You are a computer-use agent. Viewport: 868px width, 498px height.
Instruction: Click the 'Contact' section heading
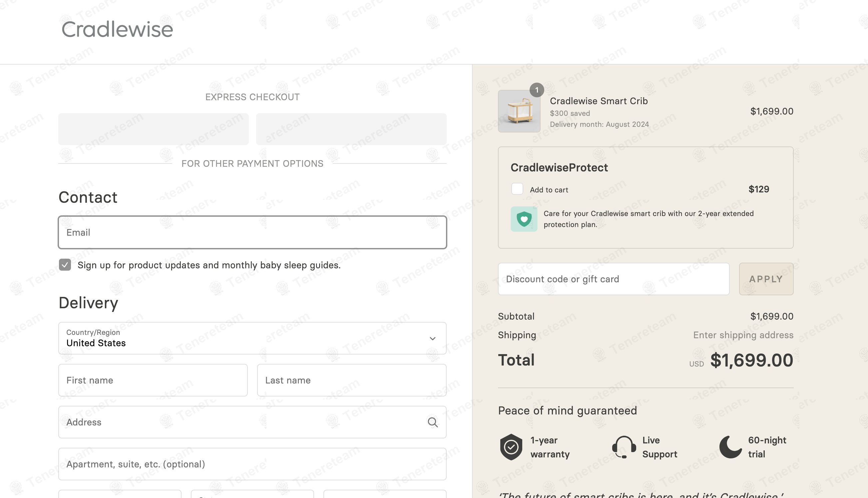coord(88,197)
